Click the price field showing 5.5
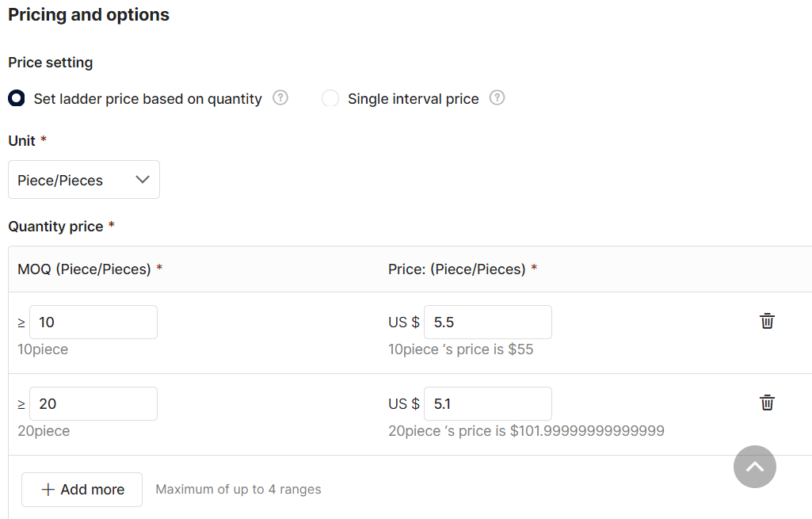812x519 pixels. tap(488, 322)
